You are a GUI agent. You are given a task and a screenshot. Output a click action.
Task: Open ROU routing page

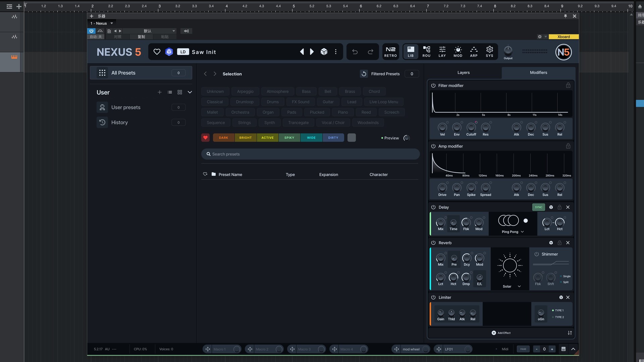[x=426, y=52]
